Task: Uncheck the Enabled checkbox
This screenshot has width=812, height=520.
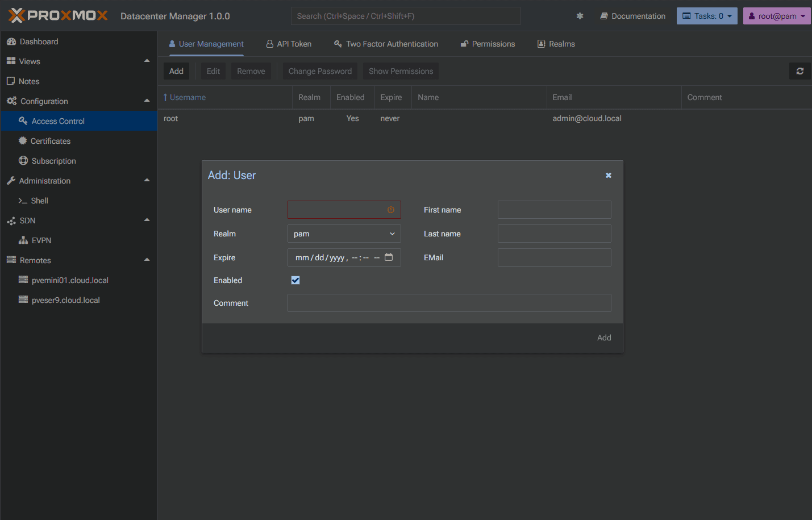Action: click(295, 280)
